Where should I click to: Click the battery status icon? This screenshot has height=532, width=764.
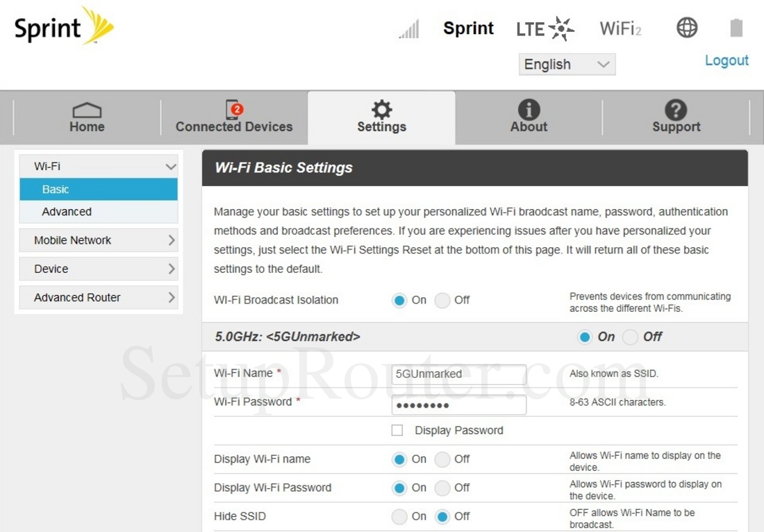(736, 27)
